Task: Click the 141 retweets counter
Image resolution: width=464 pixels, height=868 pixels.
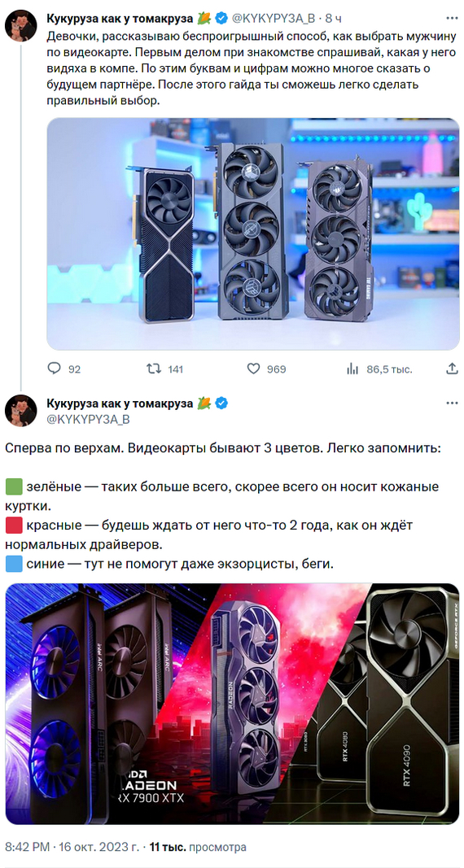Action: point(175,369)
